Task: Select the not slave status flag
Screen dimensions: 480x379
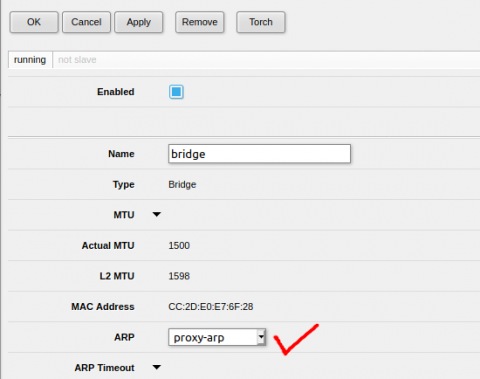Action: point(77,60)
